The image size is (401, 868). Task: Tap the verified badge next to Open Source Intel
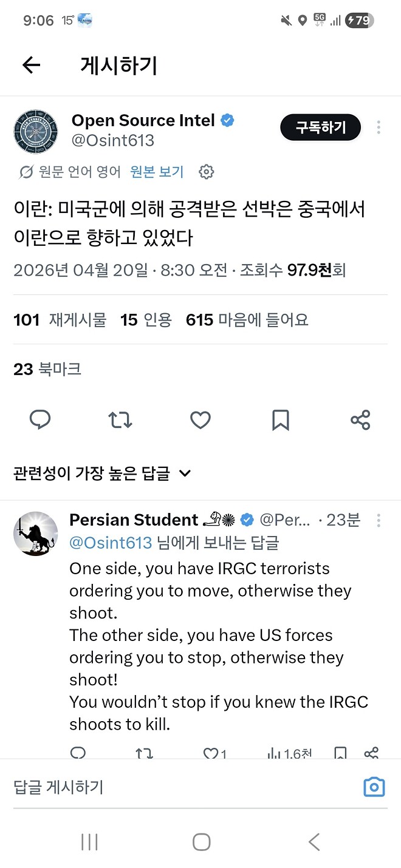227,120
